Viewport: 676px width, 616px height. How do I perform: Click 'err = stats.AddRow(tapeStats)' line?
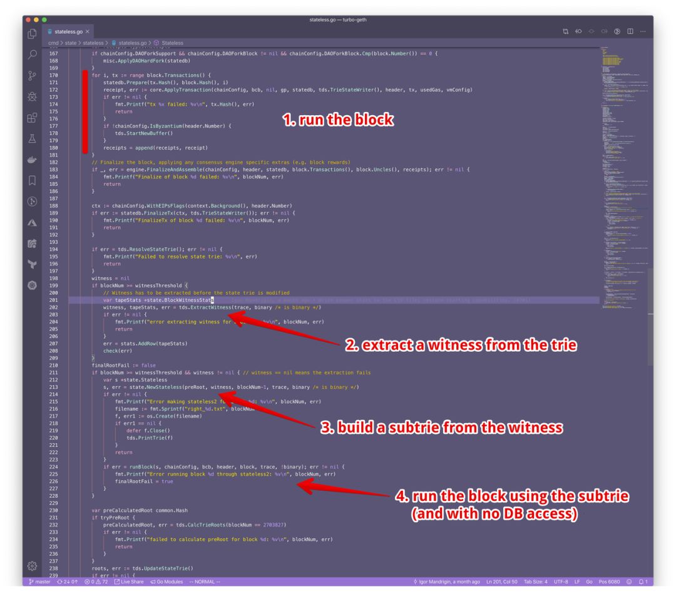(x=145, y=344)
